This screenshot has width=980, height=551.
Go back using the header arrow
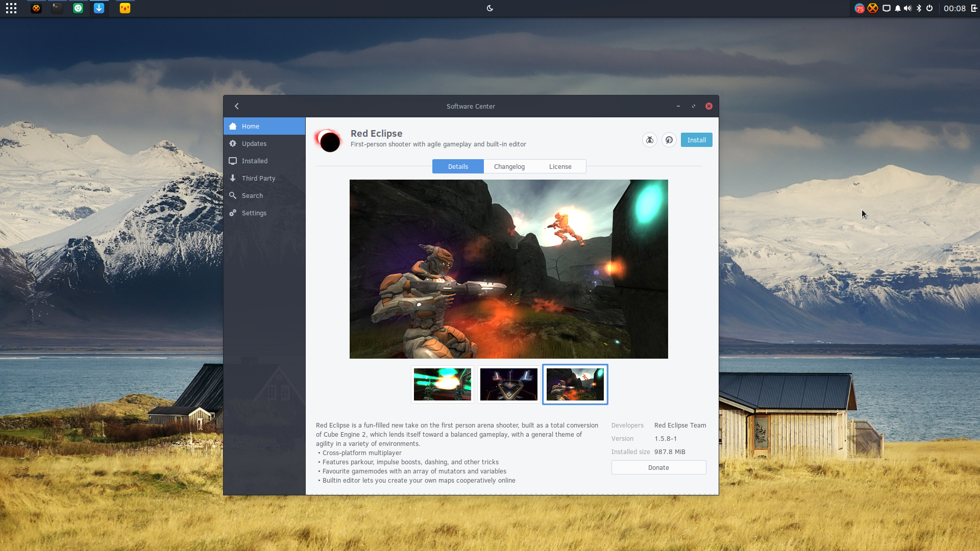click(236, 106)
